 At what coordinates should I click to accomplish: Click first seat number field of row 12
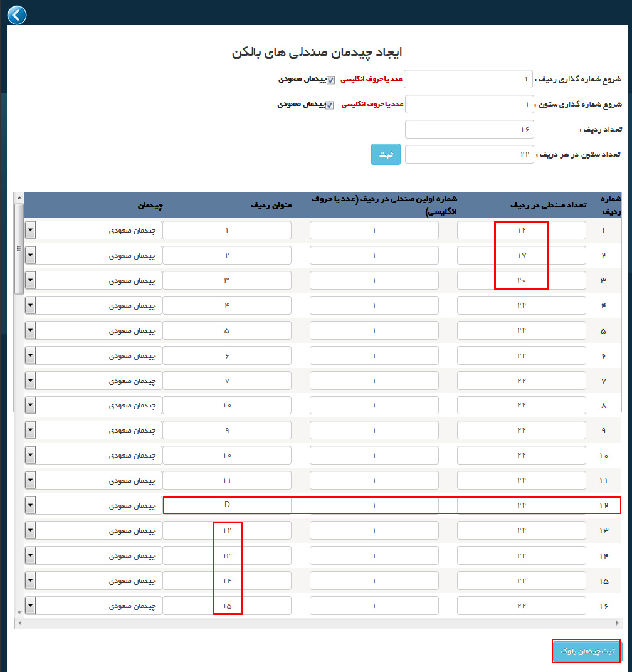tap(374, 505)
